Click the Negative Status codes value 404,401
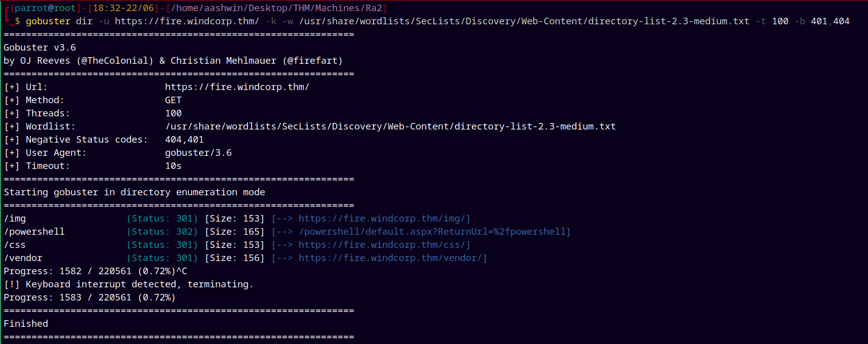The width and height of the screenshot is (868, 344). pos(184,140)
